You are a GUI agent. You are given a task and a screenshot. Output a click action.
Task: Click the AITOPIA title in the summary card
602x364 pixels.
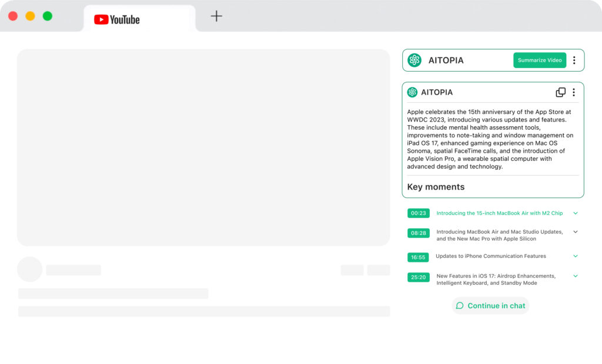[x=437, y=92]
